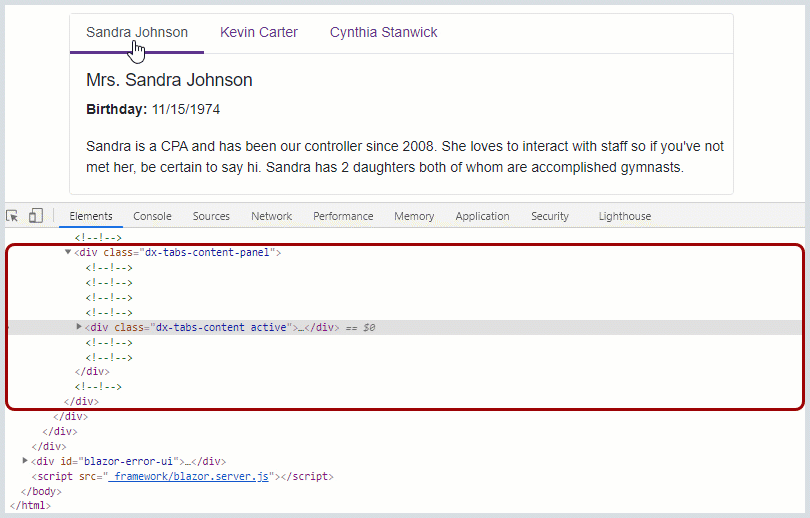Select the Lighthouse tab
The image size is (810, 518).
pyautogui.click(x=625, y=216)
